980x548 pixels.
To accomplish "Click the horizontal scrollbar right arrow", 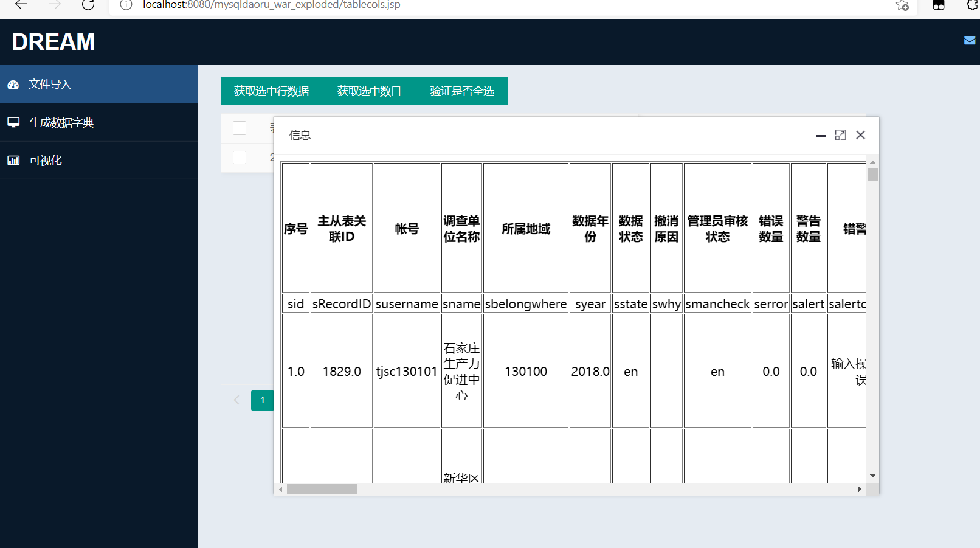I will pyautogui.click(x=860, y=490).
